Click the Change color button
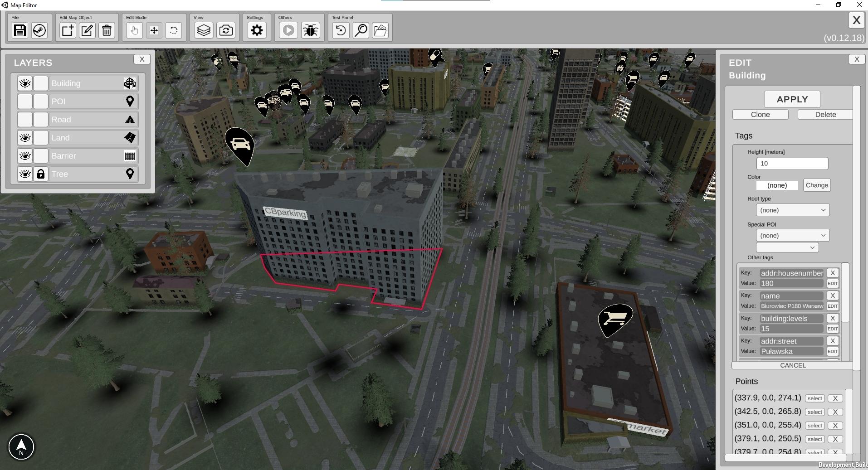The image size is (868, 470). point(816,185)
